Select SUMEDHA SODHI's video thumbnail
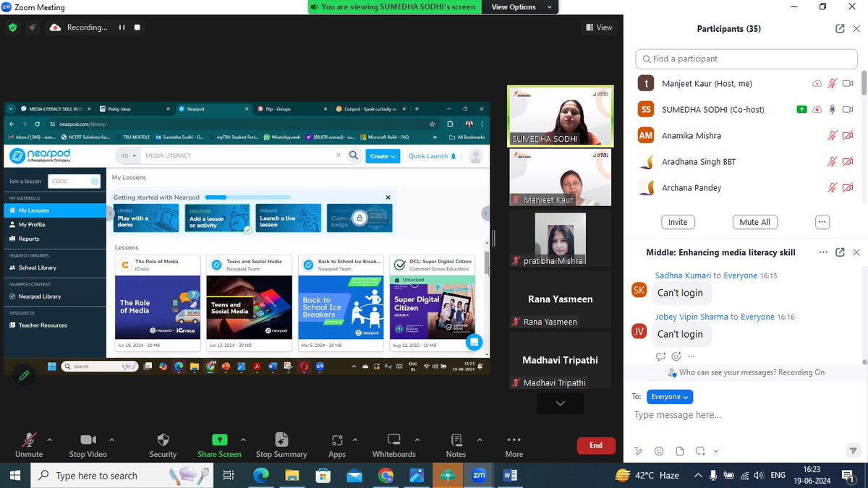Image resolution: width=868 pixels, height=488 pixels. click(561, 116)
